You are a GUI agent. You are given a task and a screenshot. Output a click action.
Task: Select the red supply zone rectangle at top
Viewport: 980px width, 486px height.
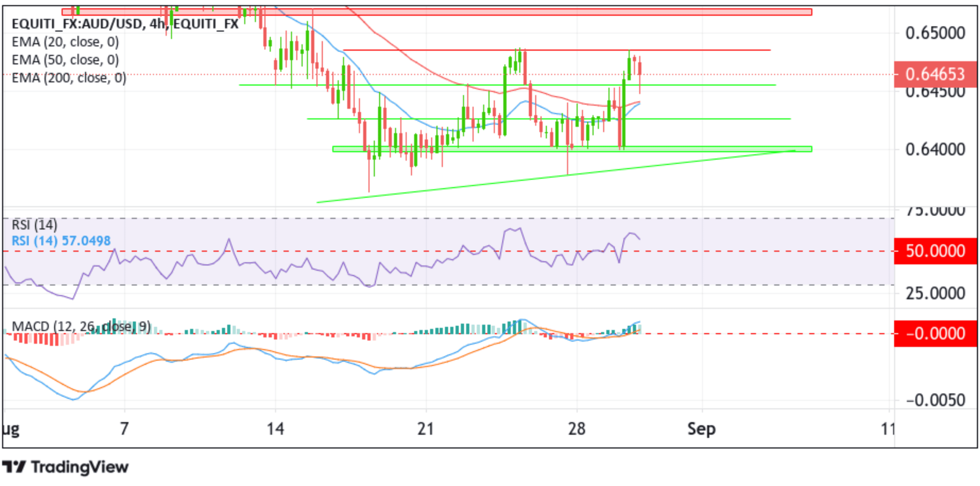coord(437,12)
